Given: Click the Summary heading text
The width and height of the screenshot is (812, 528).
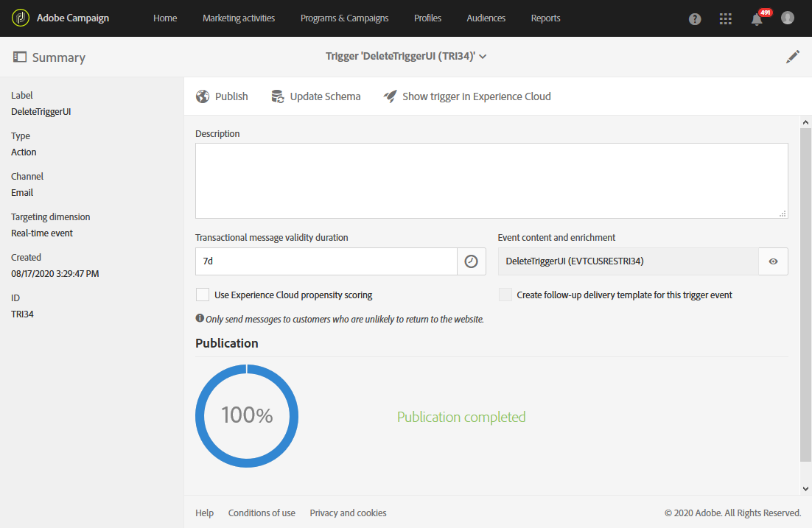Looking at the screenshot, I should [58, 57].
